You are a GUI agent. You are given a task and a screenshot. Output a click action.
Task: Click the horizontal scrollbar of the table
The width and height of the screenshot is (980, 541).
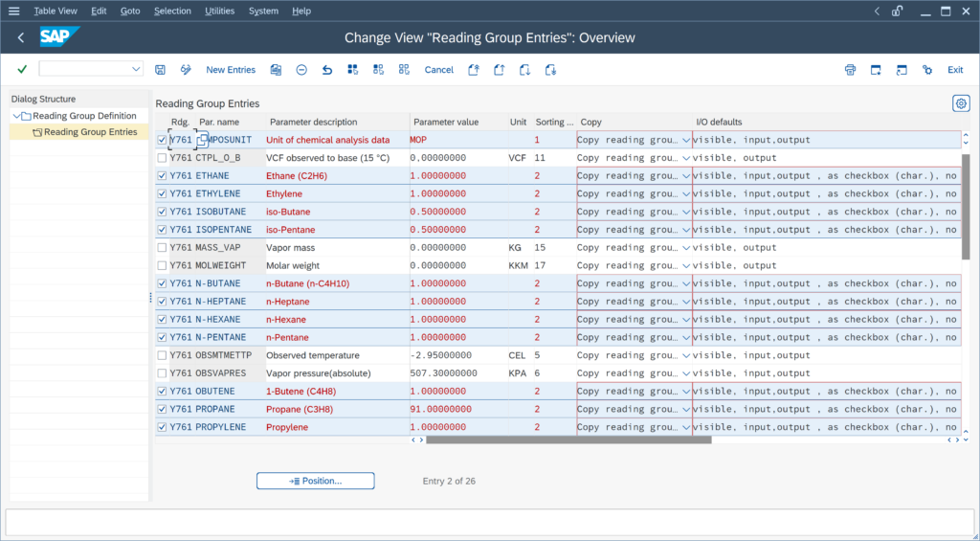[568, 440]
